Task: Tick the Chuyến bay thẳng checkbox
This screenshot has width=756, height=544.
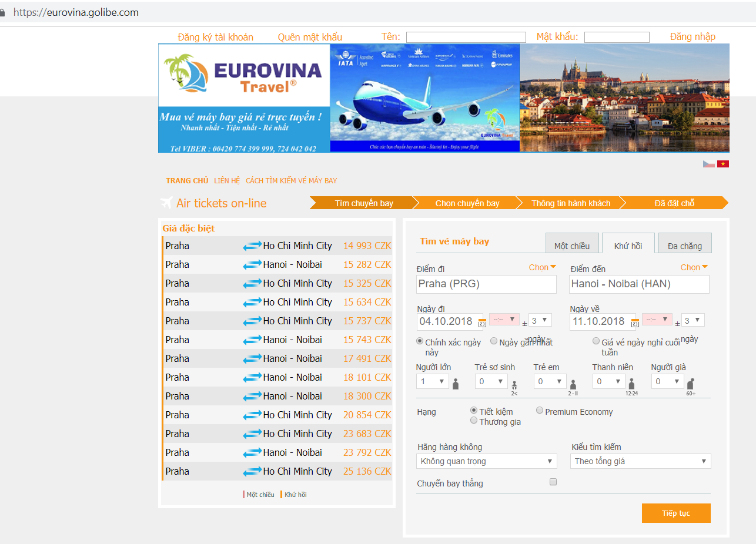Action: point(553,482)
